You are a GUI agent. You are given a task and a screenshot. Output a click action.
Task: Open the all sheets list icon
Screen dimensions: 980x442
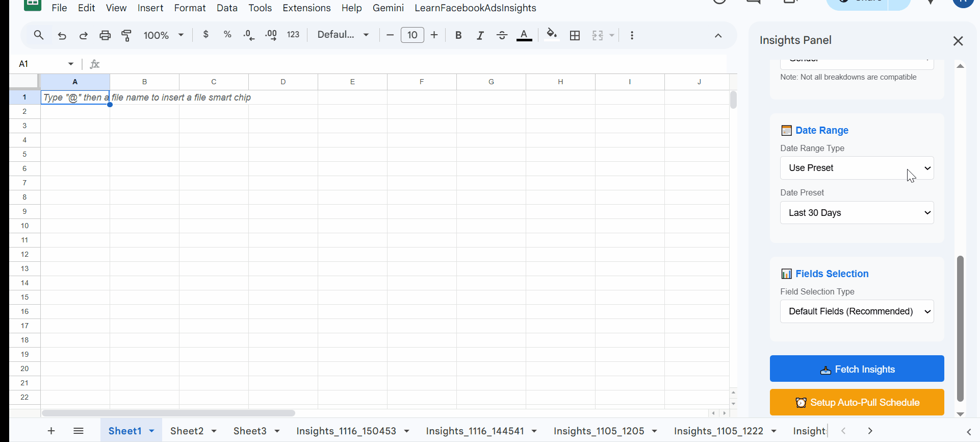(79, 431)
